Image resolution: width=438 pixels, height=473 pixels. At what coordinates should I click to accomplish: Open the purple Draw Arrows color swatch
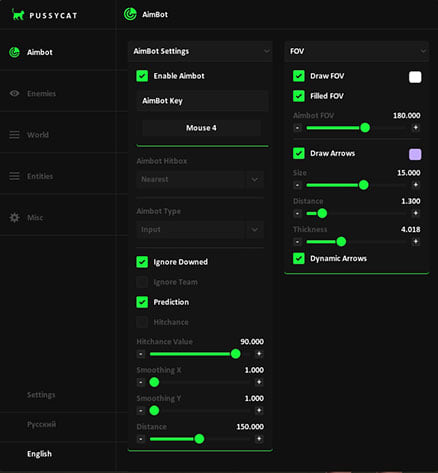pyautogui.click(x=415, y=154)
